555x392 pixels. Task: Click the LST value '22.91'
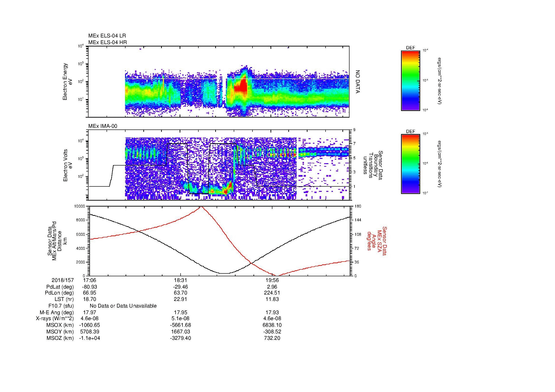pyautogui.click(x=180, y=299)
